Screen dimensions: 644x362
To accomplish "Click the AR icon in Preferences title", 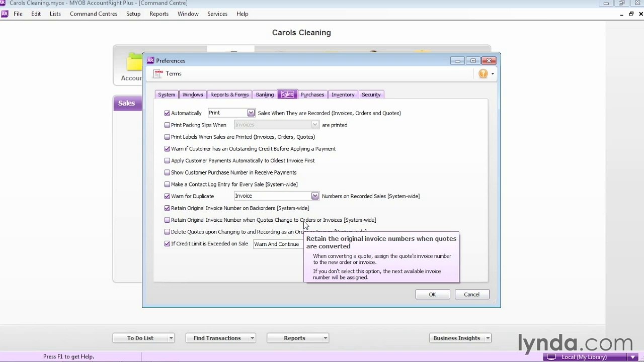I will [150, 61].
